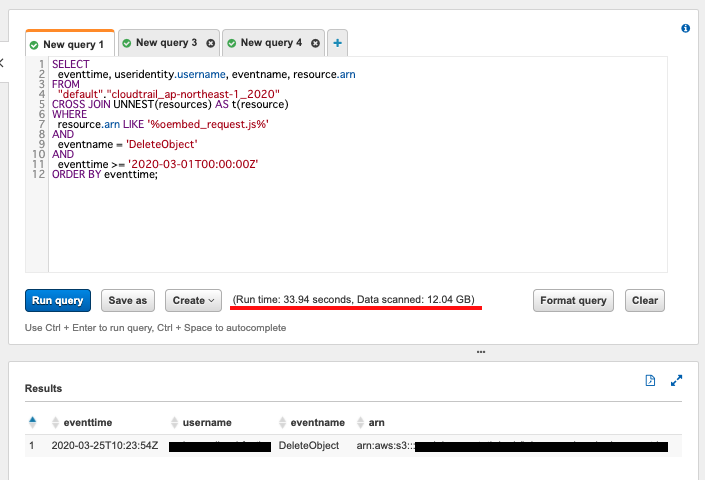
Task: Expand results panel to full screen
Action: point(676,380)
